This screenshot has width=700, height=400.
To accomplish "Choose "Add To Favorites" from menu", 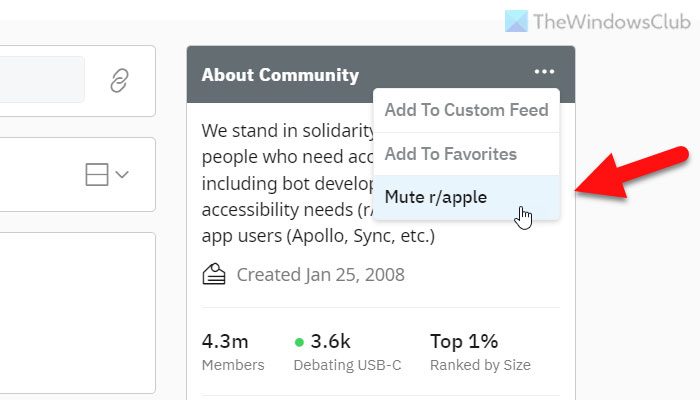I will pyautogui.click(x=450, y=154).
